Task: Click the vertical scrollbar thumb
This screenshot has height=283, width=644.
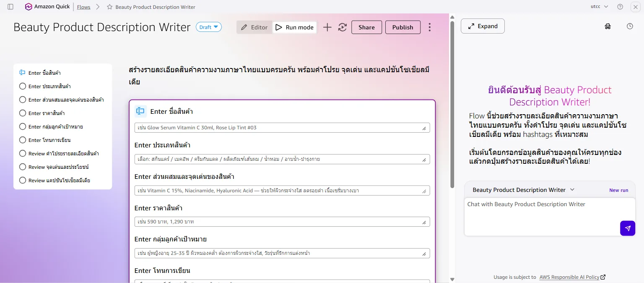Action: 452,104
